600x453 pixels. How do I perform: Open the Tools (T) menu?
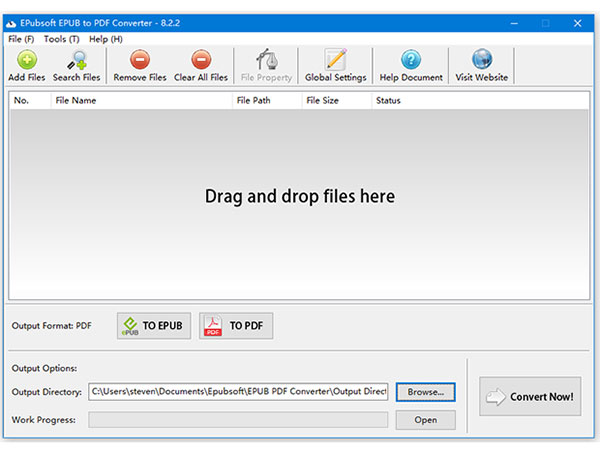(61, 39)
